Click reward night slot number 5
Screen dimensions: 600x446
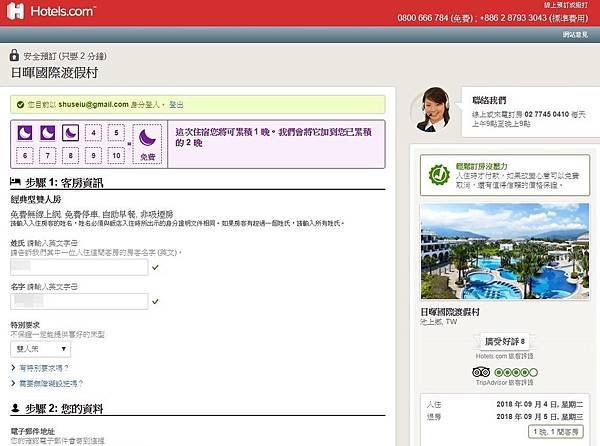(x=116, y=133)
